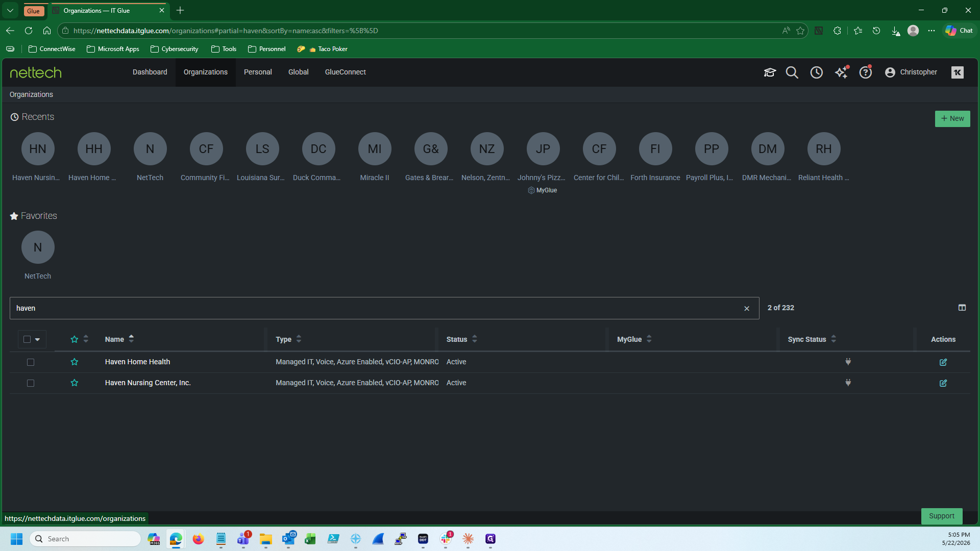Open the bulk selection dropdown arrow
This screenshot has height=551, width=980.
pyautogui.click(x=37, y=340)
